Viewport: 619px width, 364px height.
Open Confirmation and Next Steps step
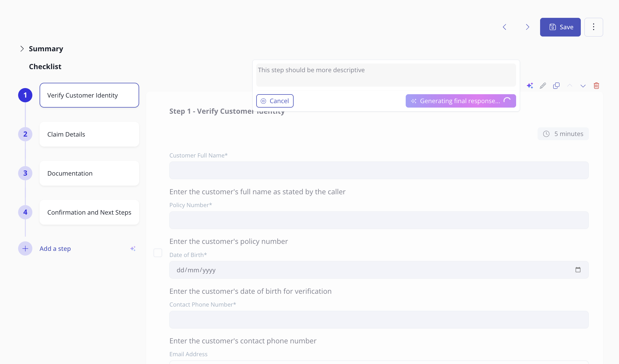[x=89, y=212]
